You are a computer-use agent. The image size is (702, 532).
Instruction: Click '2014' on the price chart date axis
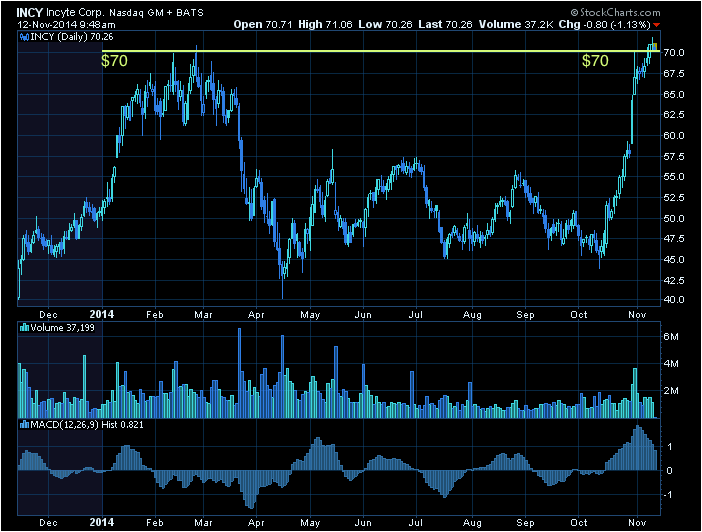pyautogui.click(x=102, y=314)
